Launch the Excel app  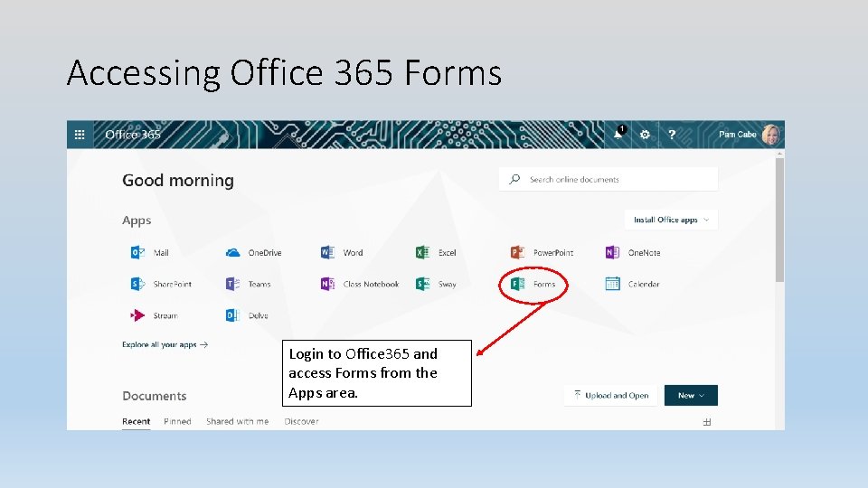click(x=436, y=253)
